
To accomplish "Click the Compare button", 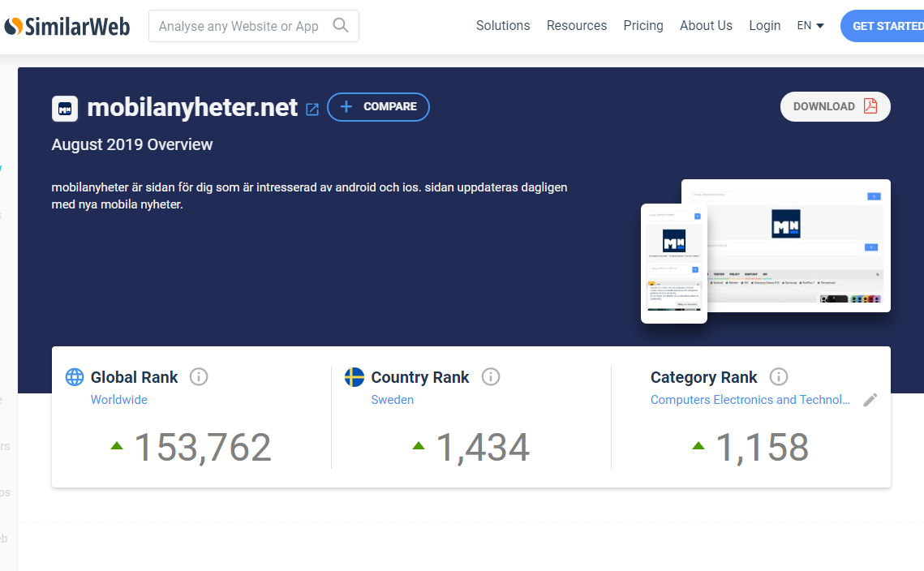I will [x=378, y=107].
